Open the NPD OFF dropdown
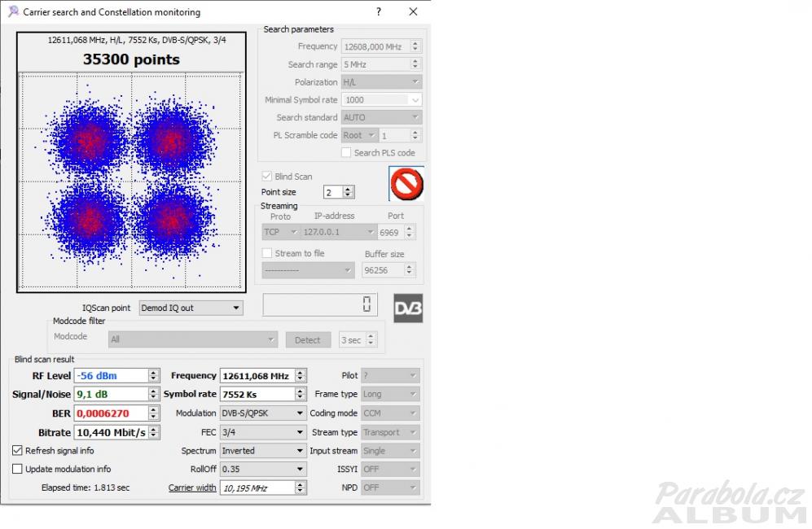 click(390, 487)
